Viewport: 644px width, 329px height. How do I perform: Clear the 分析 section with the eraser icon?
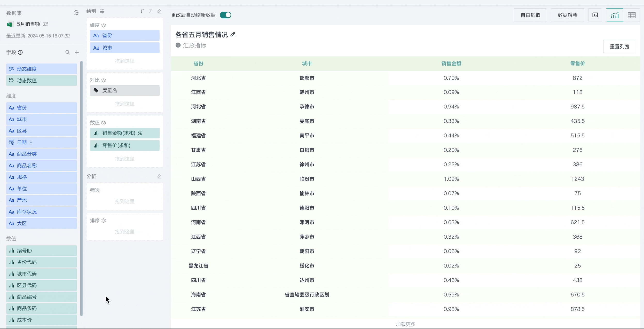pos(159,176)
